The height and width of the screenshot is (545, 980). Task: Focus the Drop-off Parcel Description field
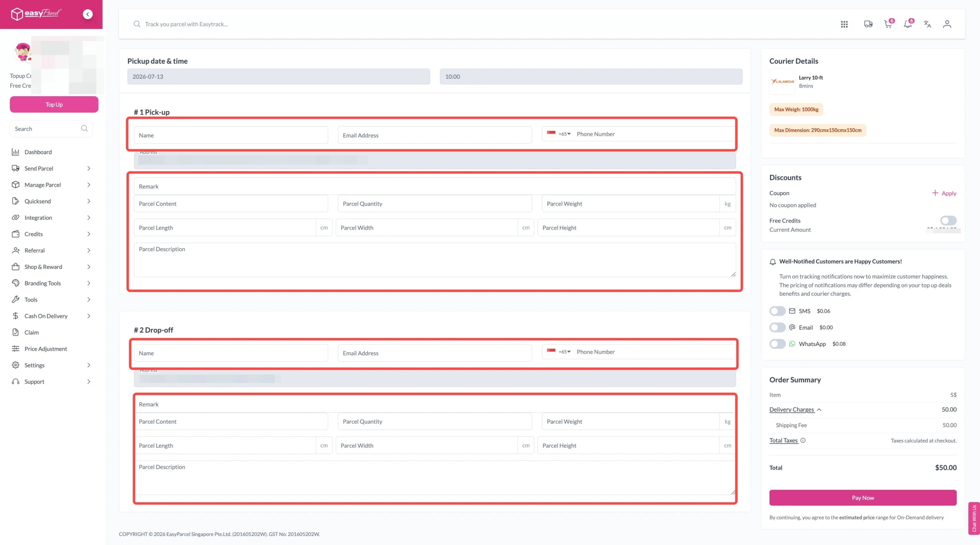pyautogui.click(x=435, y=478)
